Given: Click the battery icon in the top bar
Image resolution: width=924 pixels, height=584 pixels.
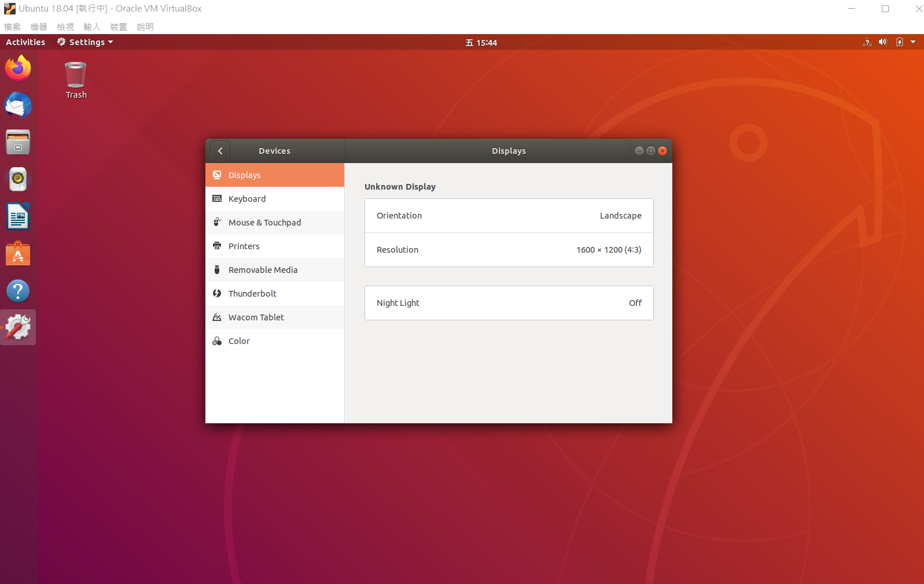Looking at the screenshot, I should pos(900,42).
